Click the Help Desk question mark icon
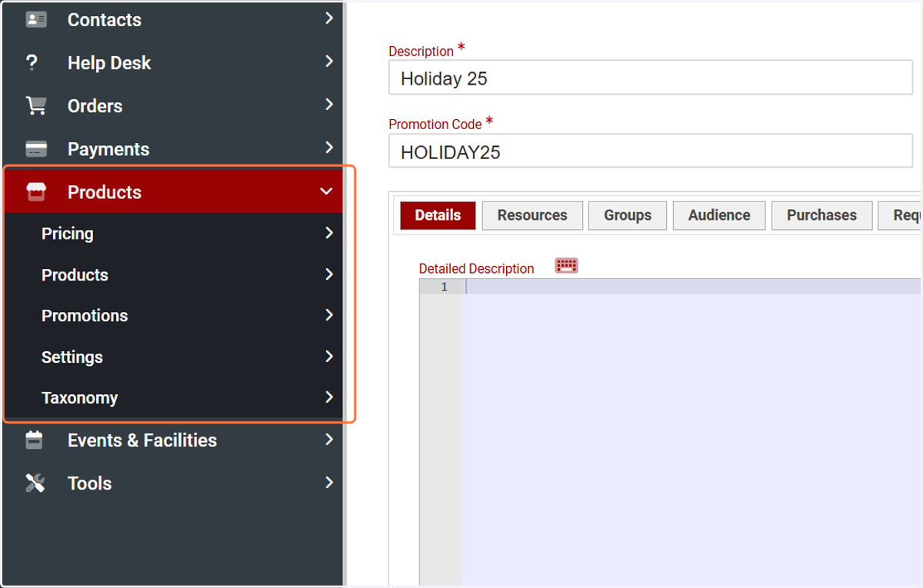Screen dimensions: 923x588 [32, 63]
